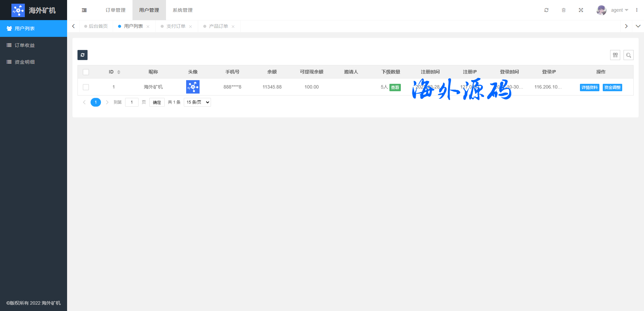
Task: Click the dark table refresh button
Action: [83, 55]
